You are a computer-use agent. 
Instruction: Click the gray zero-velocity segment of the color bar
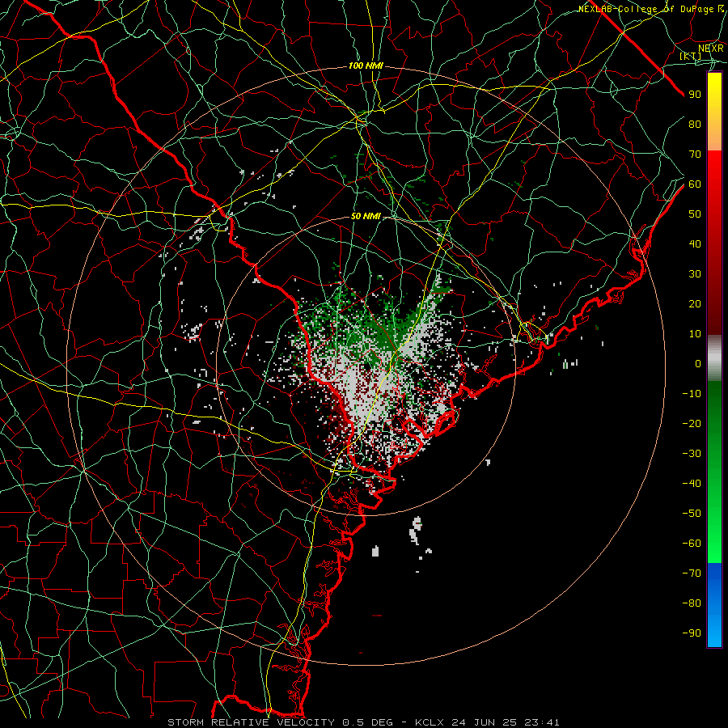[x=714, y=358]
